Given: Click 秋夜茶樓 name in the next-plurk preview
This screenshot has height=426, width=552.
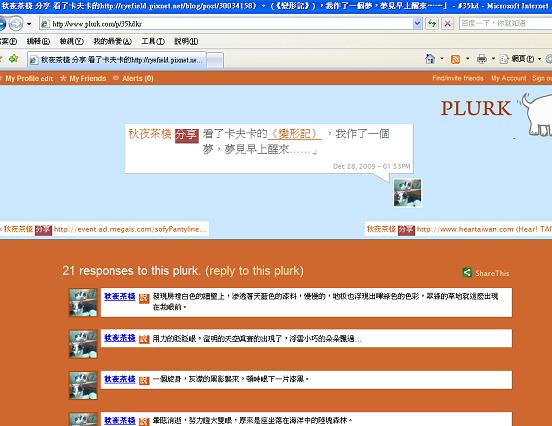Looking at the screenshot, I should coord(381,229).
